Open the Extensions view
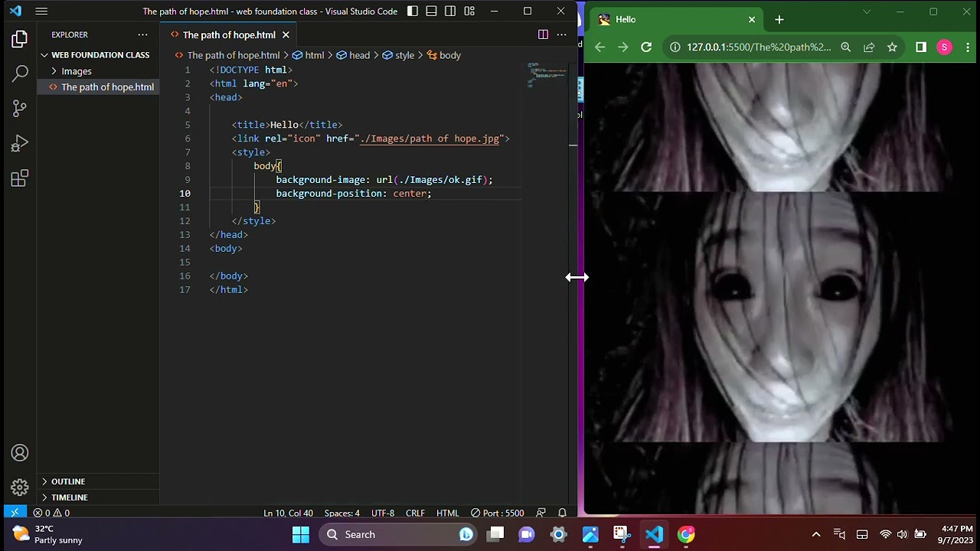The image size is (980, 551). 20,179
